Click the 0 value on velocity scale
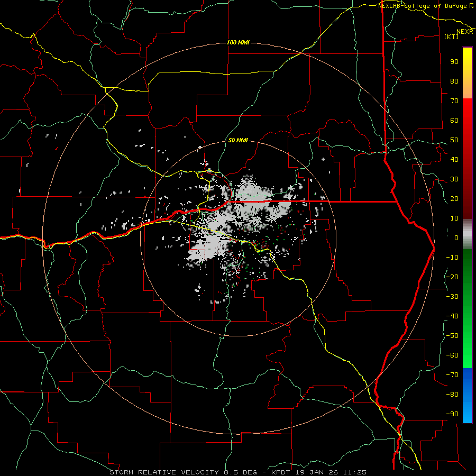The width and height of the screenshot is (476, 476). click(456, 238)
